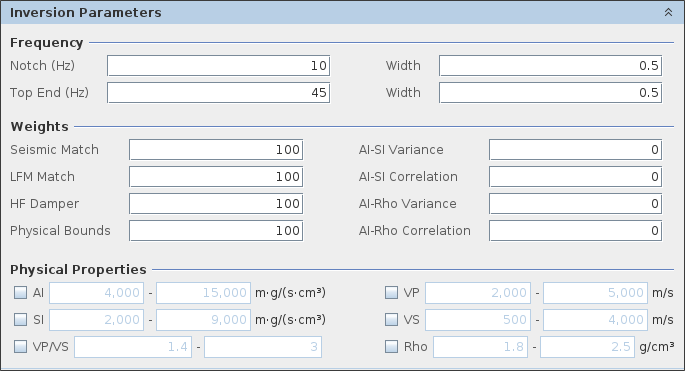Select the AI-SI Correlation field

(x=575, y=177)
